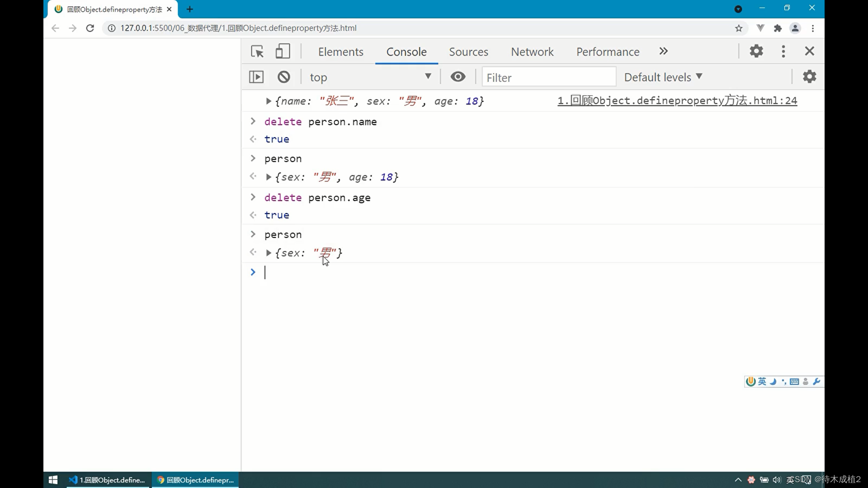The height and width of the screenshot is (488, 868).
Task: Click the Network tab in DevTools
Action: [x=533, y=51]
